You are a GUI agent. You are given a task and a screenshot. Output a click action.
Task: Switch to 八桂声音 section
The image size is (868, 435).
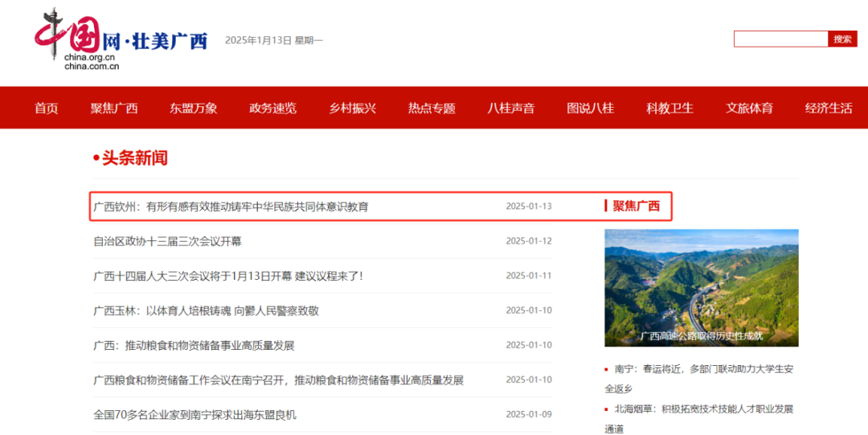tap(511, 108)
